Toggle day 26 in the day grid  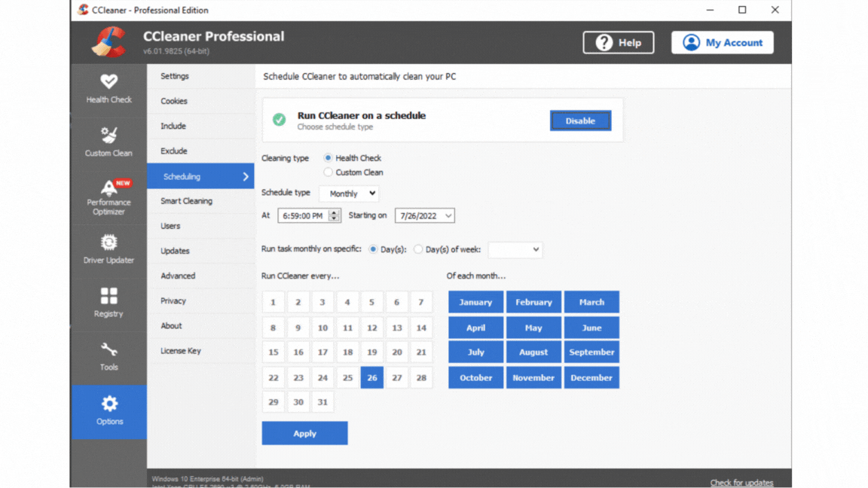click(x=372, y=377)
